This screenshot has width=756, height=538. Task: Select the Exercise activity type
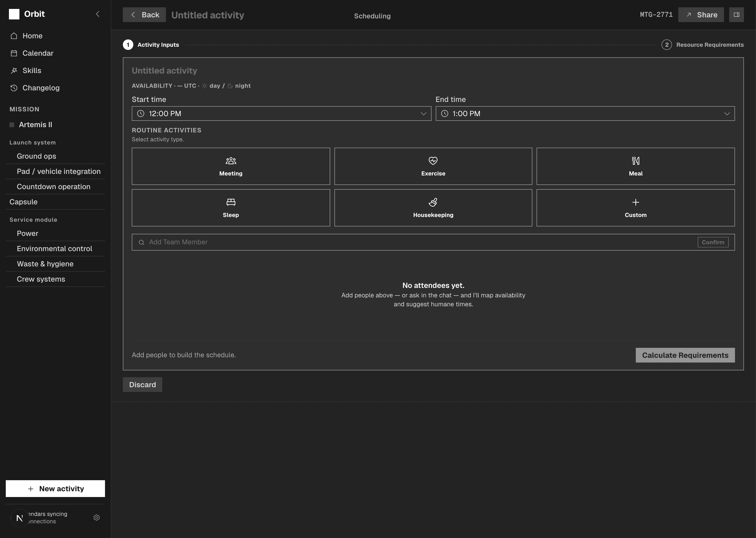click(x=433, y=166)
